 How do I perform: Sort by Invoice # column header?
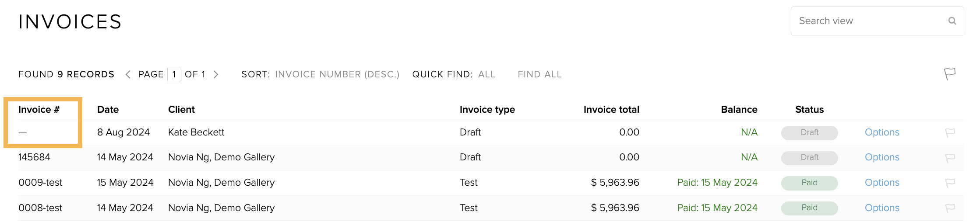tap(39, 110)
